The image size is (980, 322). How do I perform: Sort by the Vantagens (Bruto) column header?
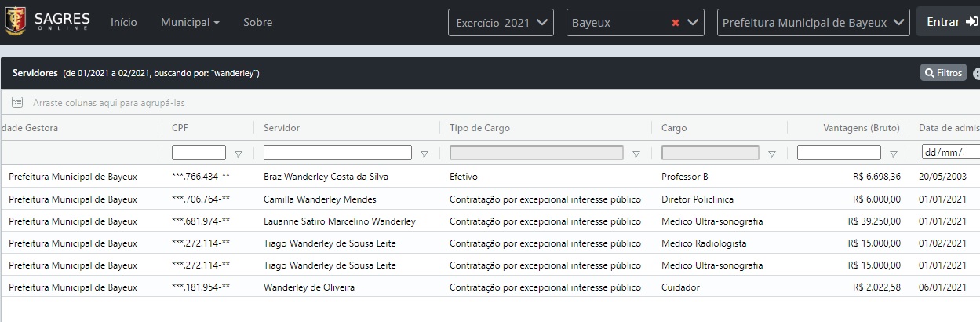[x=851, y=128]
